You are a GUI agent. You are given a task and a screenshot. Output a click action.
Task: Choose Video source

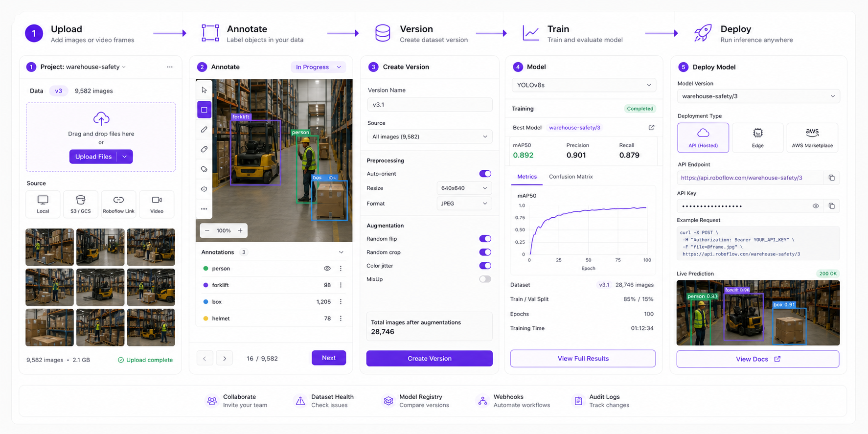point(157,204)
